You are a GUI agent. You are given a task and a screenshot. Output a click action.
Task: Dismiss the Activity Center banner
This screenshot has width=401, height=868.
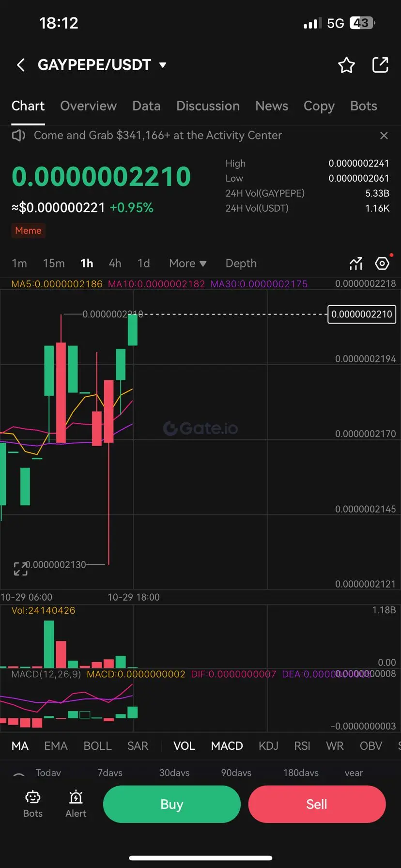384,136
